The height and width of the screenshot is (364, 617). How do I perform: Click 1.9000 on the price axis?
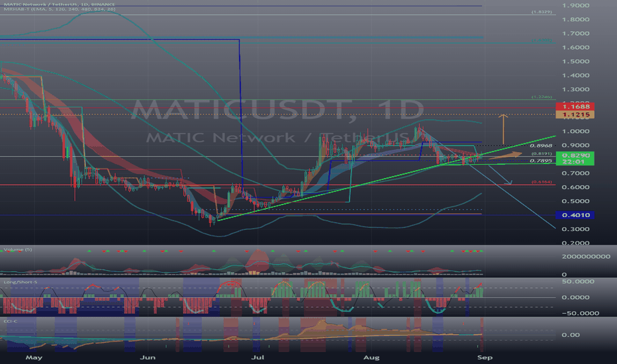pos(576,5)
